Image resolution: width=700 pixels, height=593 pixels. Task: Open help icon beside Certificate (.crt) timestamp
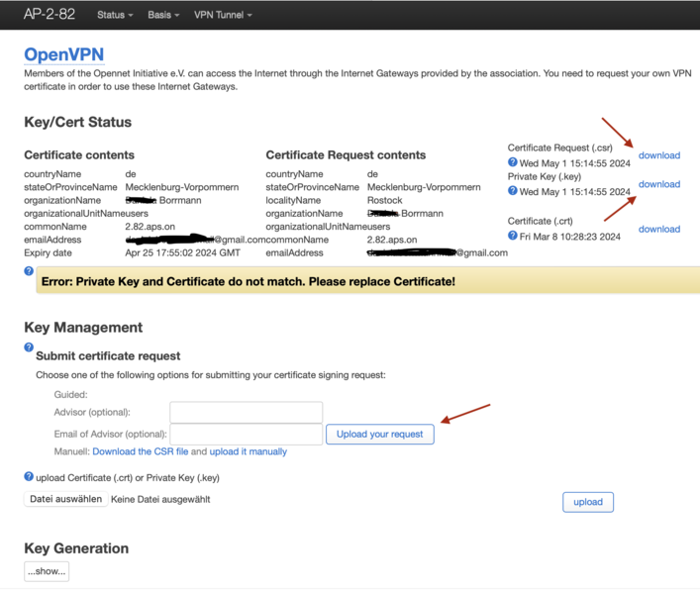coord(513,236)
